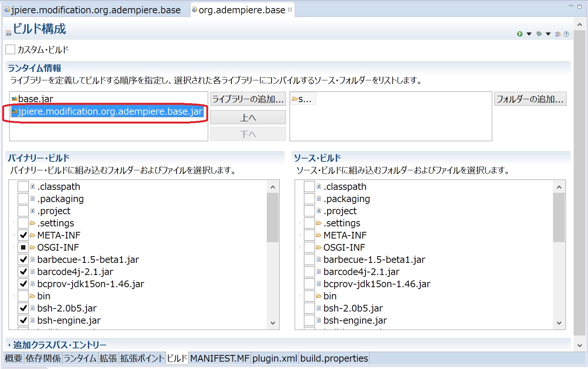Click the source folder icon in folder list

(295, 99)
